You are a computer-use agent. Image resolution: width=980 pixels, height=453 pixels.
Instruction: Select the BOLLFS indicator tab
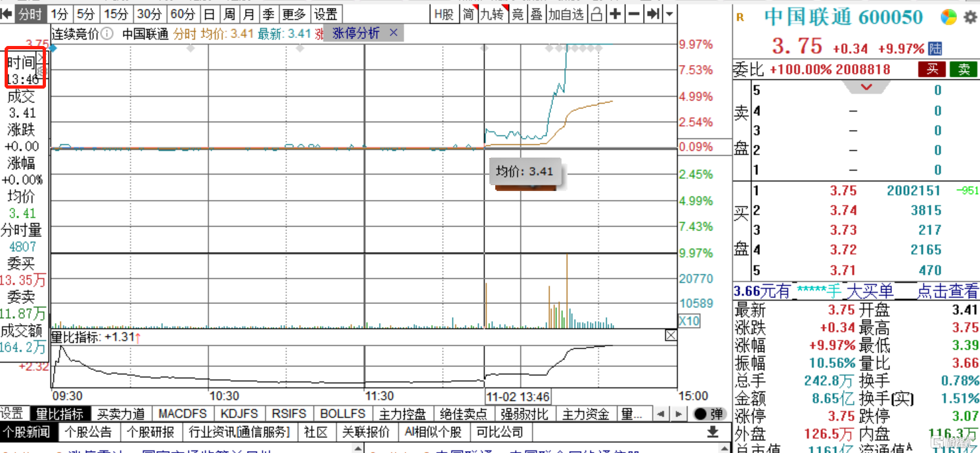342,414
